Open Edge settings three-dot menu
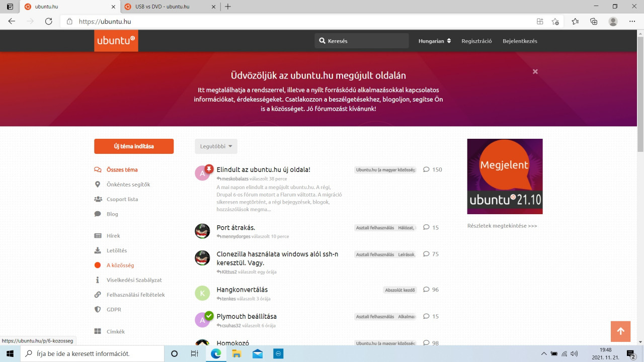Image resolution: width=644 pixels, height=362 pixels. [632, 22]
